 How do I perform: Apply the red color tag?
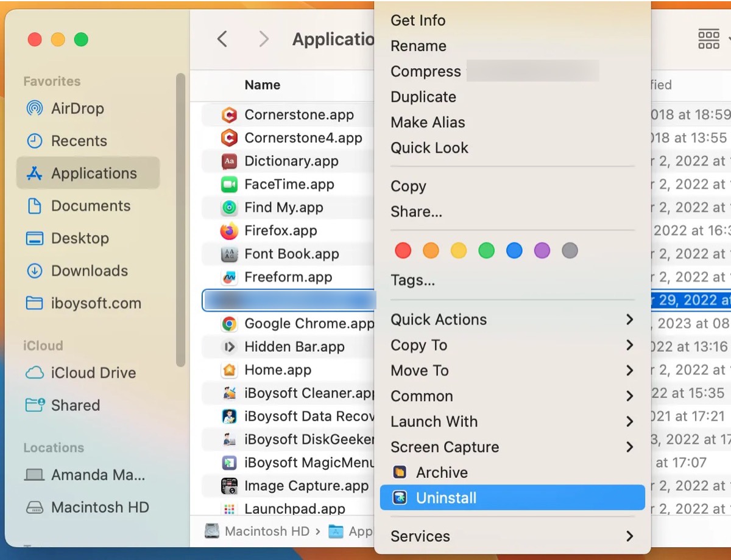[403, 250]
